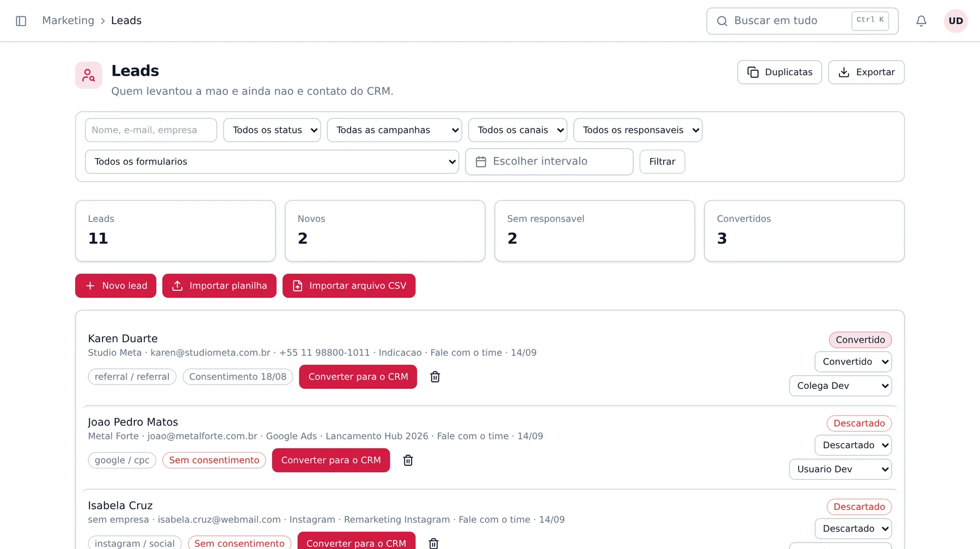This screenshot has width=980, height=549.
Task: Toggle the sidebar panel icon
Action: click(x=21, y=21)
